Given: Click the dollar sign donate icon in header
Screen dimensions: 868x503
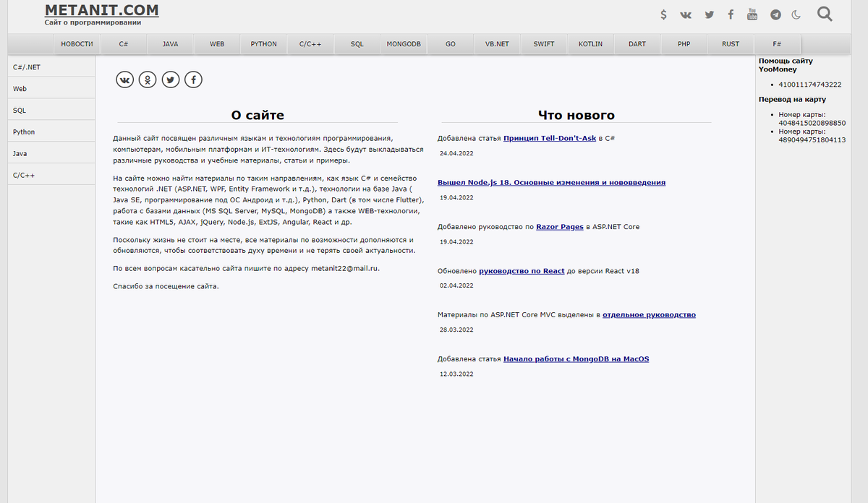Looking at the screenshot, I should click(x=664, y=14).
